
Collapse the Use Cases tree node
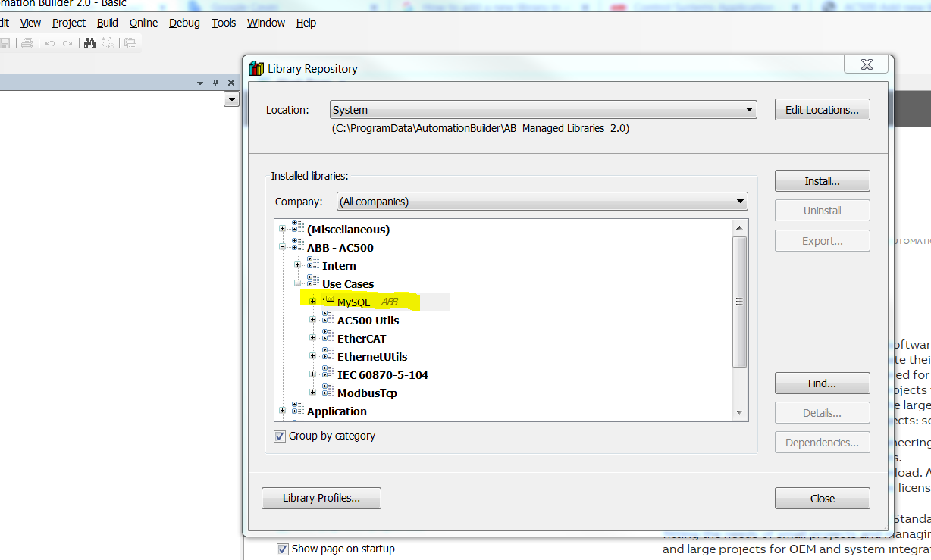pos(297,283)
